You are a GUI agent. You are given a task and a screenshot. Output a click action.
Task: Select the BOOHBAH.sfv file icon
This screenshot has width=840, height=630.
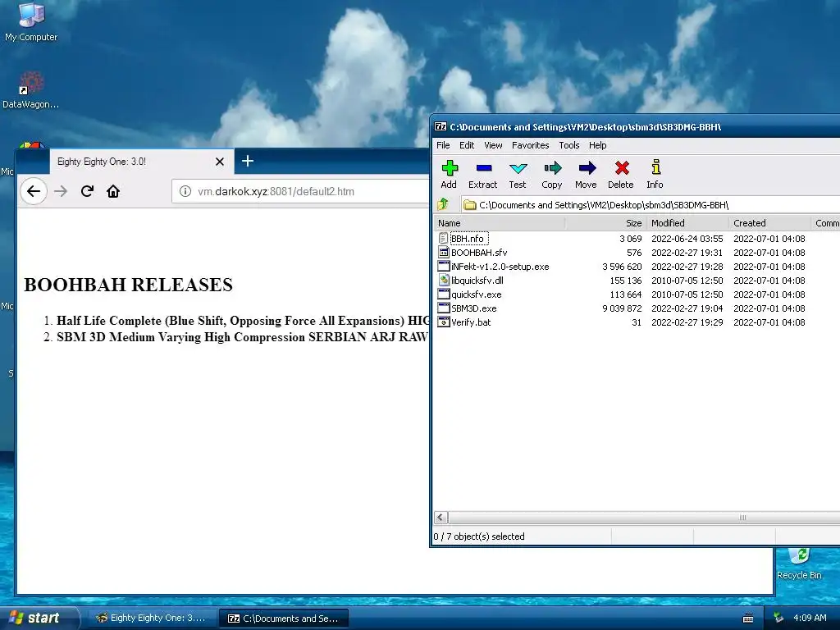tap(443, 253)
